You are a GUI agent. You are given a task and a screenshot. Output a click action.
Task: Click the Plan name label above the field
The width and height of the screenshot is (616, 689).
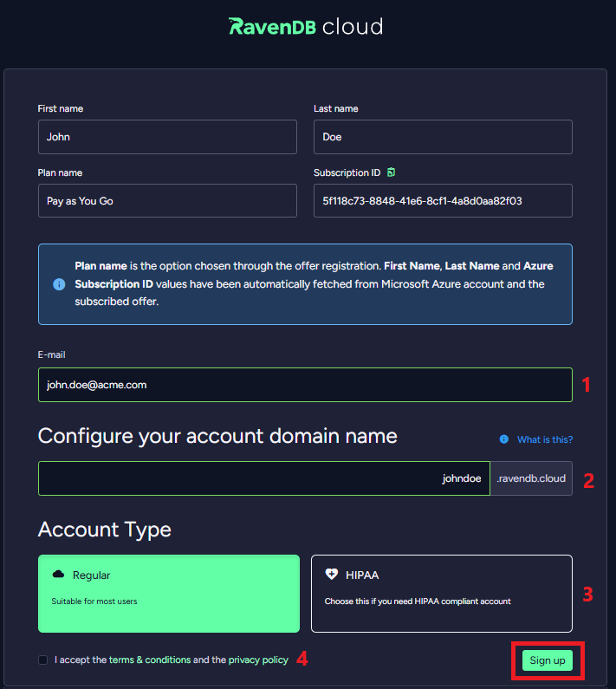60,172
